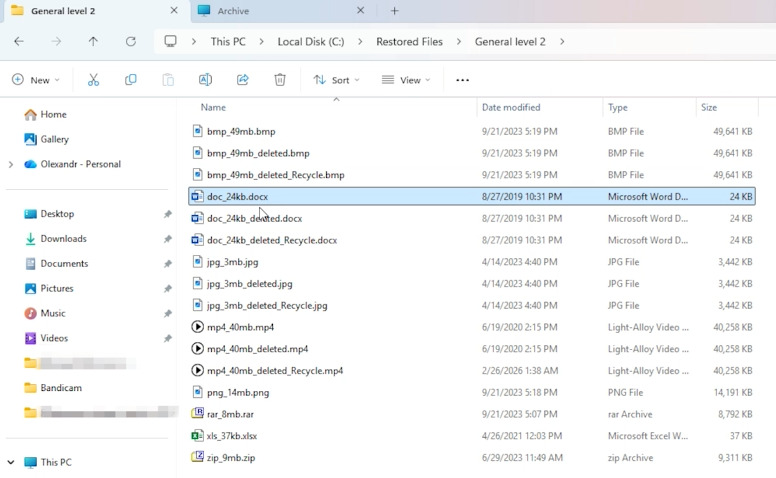Image resolution: width=776 pixels, height=478 pixels.
Task: Collapse the This PC tree node
Action: point(11,462)
